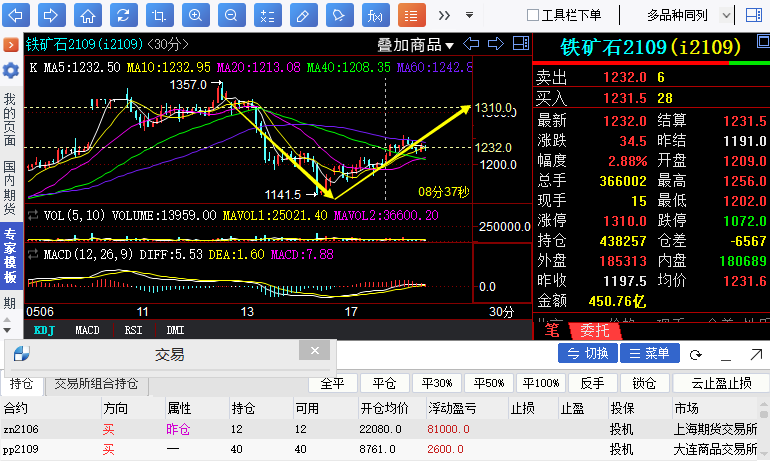
Task: Click the 切换 button
Action: click(588, 353)
